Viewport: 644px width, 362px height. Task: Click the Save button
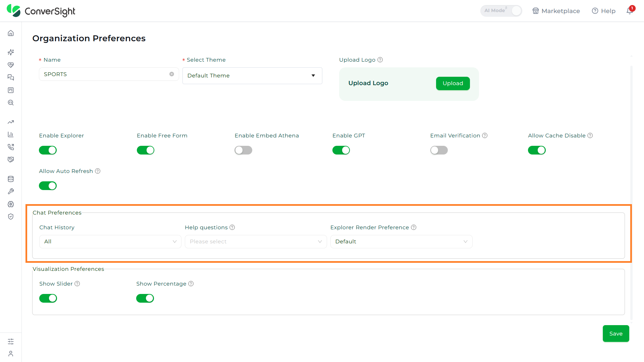[x=616, y=334]
